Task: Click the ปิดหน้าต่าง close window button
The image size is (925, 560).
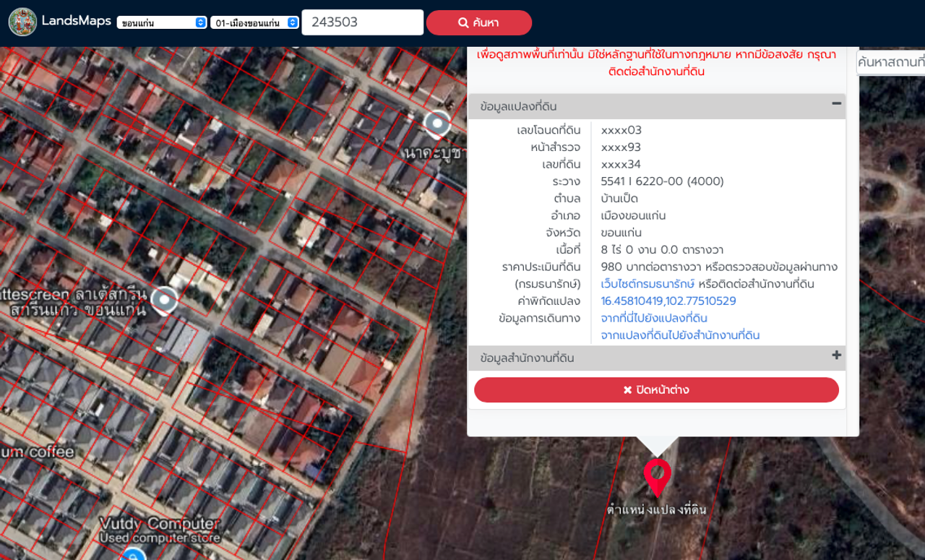Action: [x=656, y=390]
